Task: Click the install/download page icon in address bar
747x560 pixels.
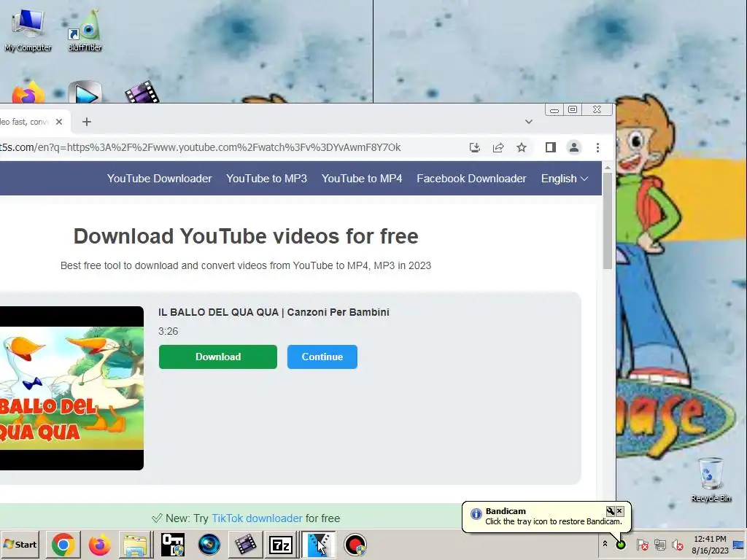Action: point(474,147)
